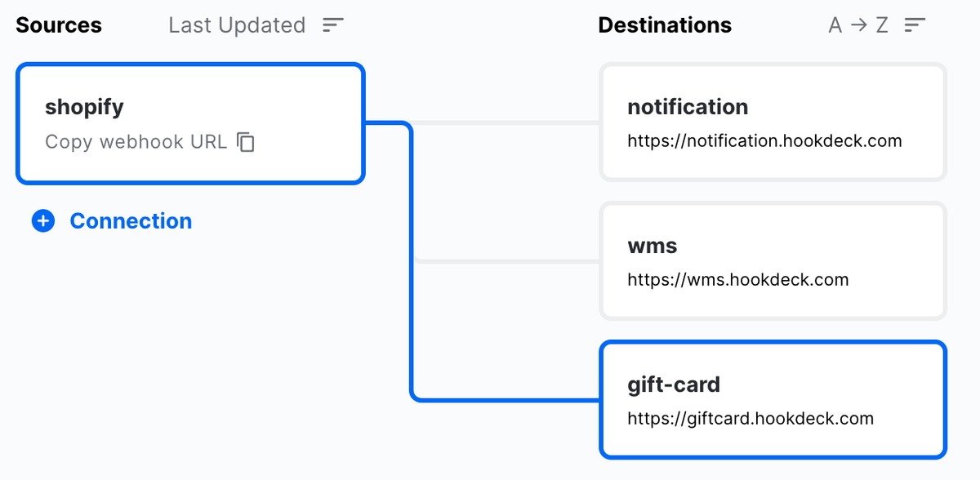
Task: Open the A → Z sort dropdown
Action: (x=858, y=25)
